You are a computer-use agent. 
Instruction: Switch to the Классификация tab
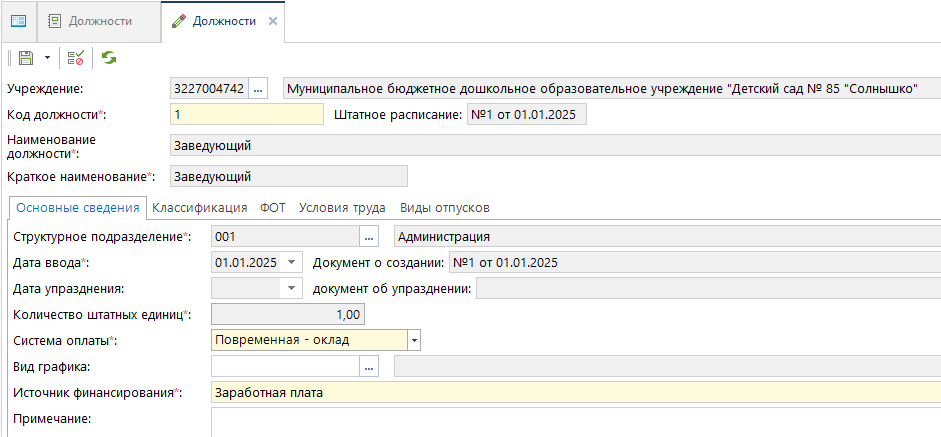click(199, 208)
